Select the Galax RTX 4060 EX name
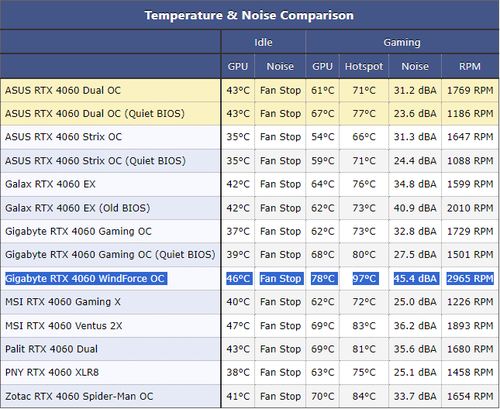This screenshot has height=409, width=500. tap(50, 184)
